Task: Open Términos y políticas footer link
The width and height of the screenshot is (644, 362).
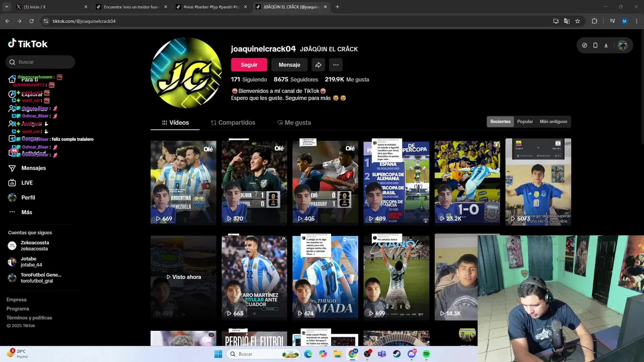Action: pyautogui.click(x=29, y=318)
